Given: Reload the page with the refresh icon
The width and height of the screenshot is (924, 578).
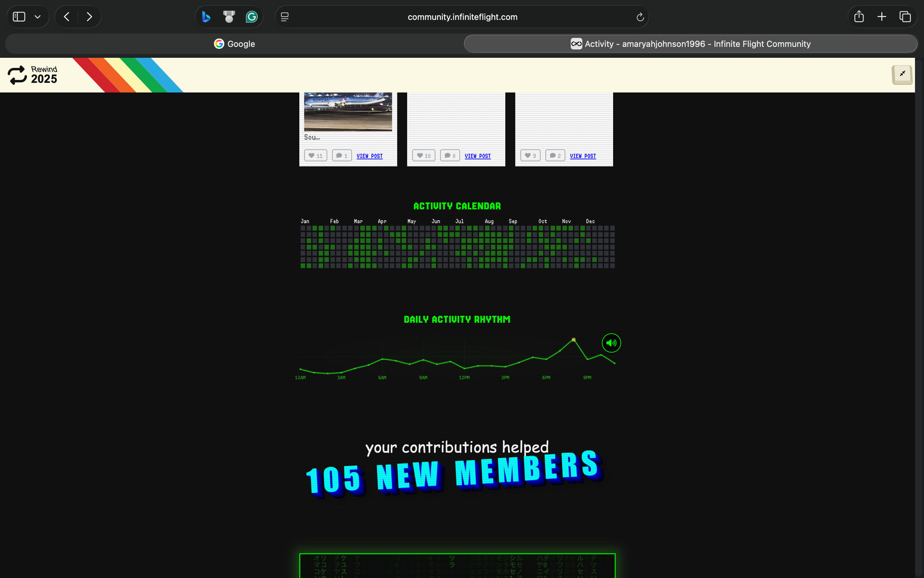Looking at the screenshot, I should [x=640, y=17].
